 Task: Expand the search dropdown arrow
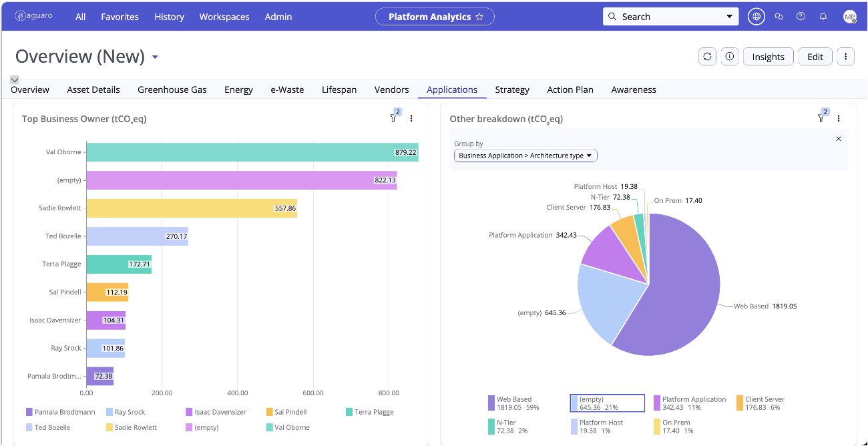[x=729, y=16]
